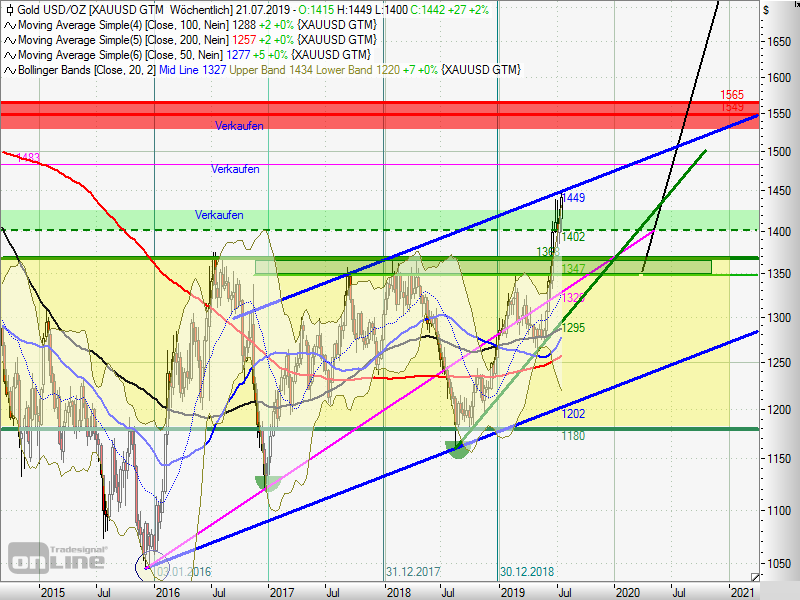This screenshot has width=800, height=600.
Task: Click the 31.12.2017 date marker
Action: (x=413, y=571)
